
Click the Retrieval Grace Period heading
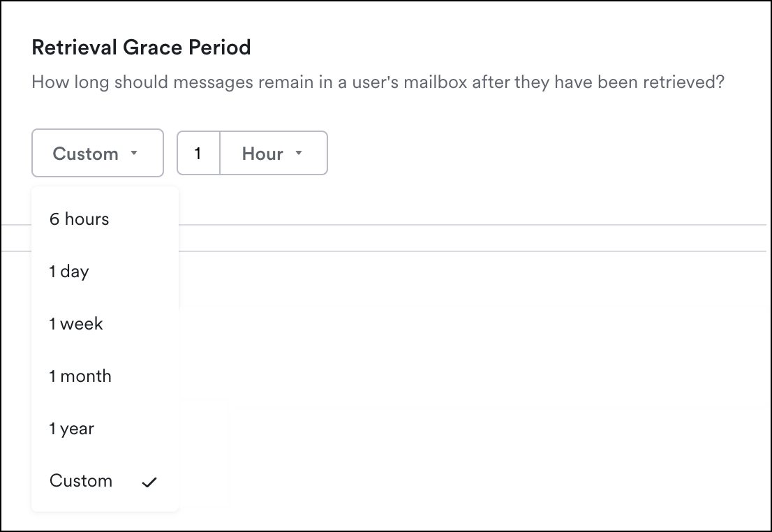click(141, 47)
